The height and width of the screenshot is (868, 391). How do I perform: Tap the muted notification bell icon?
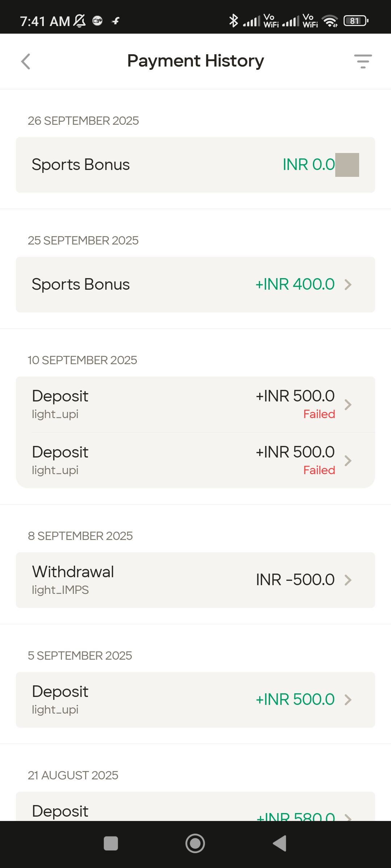(80, 21)
